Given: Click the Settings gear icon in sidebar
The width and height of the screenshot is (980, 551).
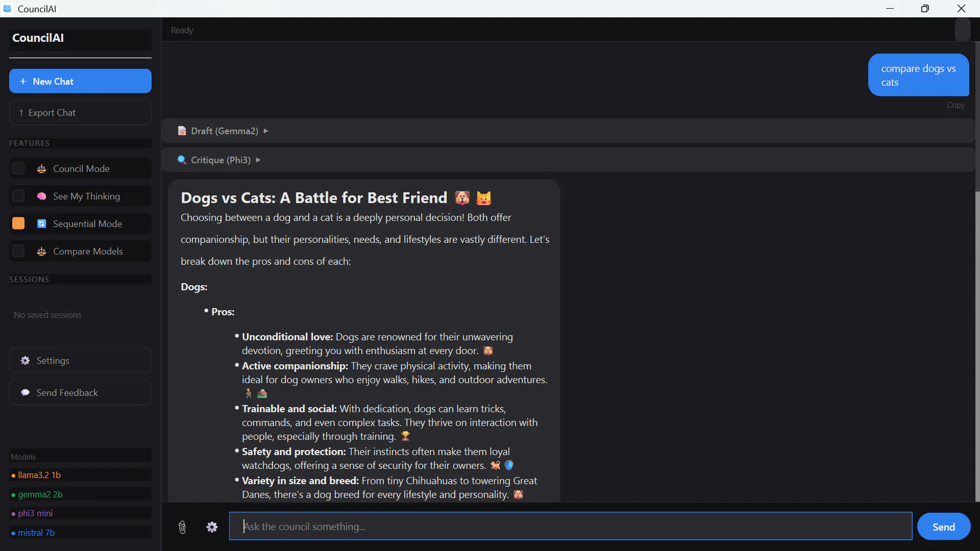Looking at the screenshot, I should (25, 361).
